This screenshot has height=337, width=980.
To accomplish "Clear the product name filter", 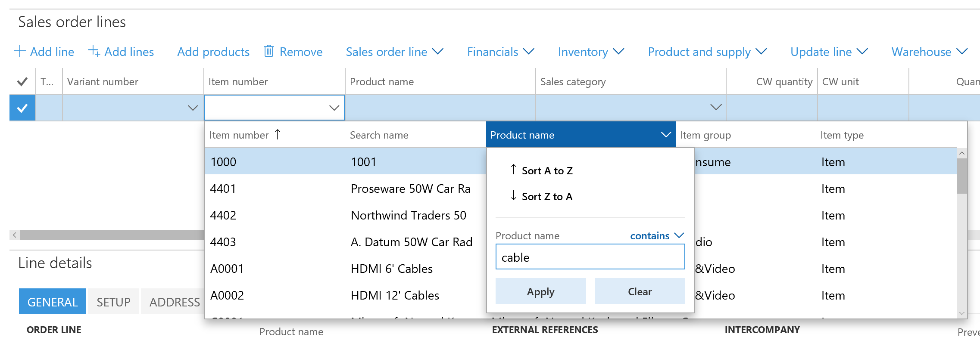I will pyautogui.click(x=640, y=291).
